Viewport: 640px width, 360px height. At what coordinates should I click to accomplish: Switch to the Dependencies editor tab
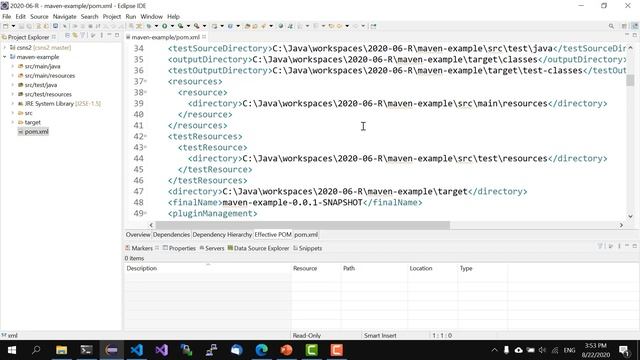point(171,235)
